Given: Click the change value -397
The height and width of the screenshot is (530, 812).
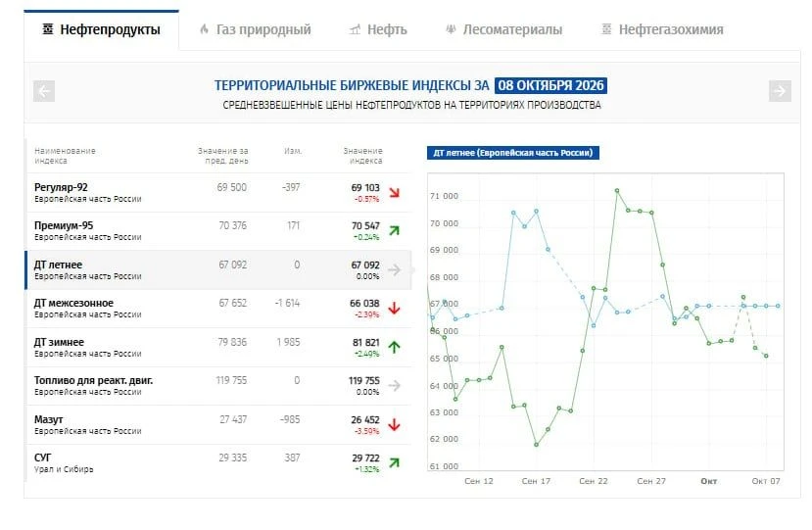Looking at the screenshot, I should coord(291,187).
